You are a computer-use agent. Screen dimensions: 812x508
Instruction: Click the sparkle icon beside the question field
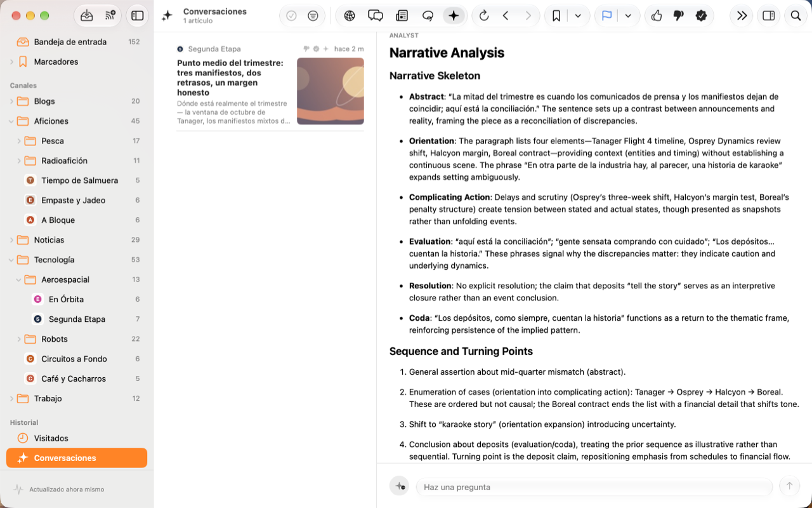click(400, 486)
